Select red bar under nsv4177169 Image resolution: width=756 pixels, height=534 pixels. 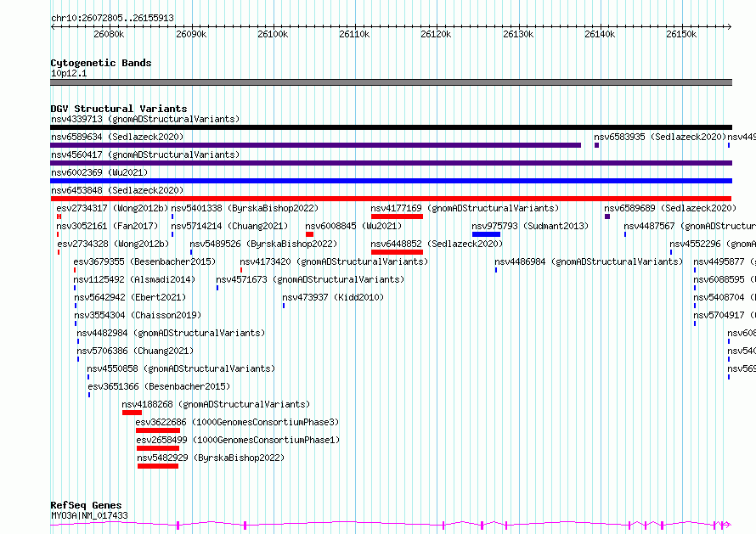pyautogui.click(x=397, y=216)
